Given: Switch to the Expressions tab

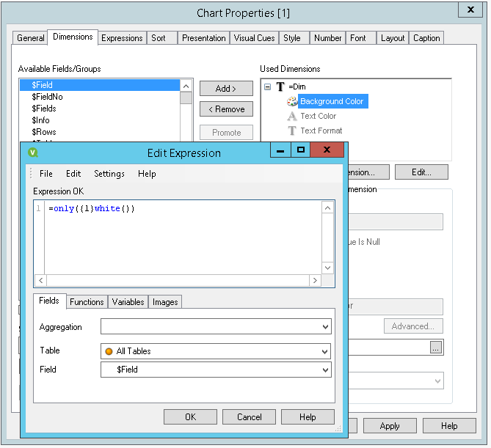Looking at the screenshot, I should 122,38.
